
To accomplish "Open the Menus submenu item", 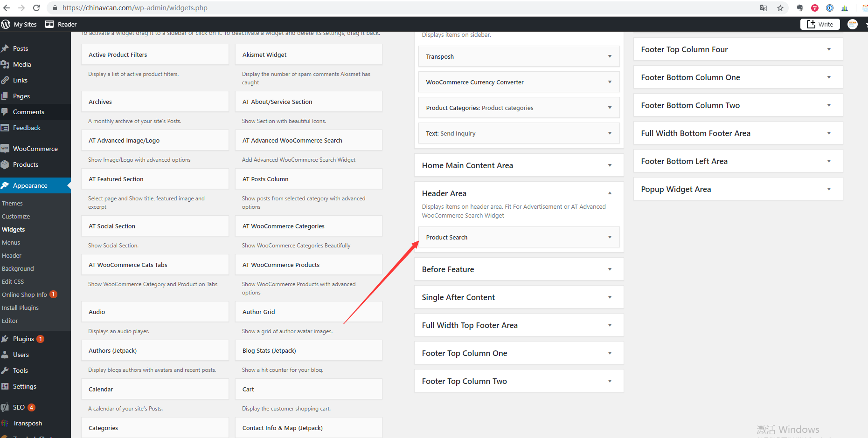I will (11, 243).
